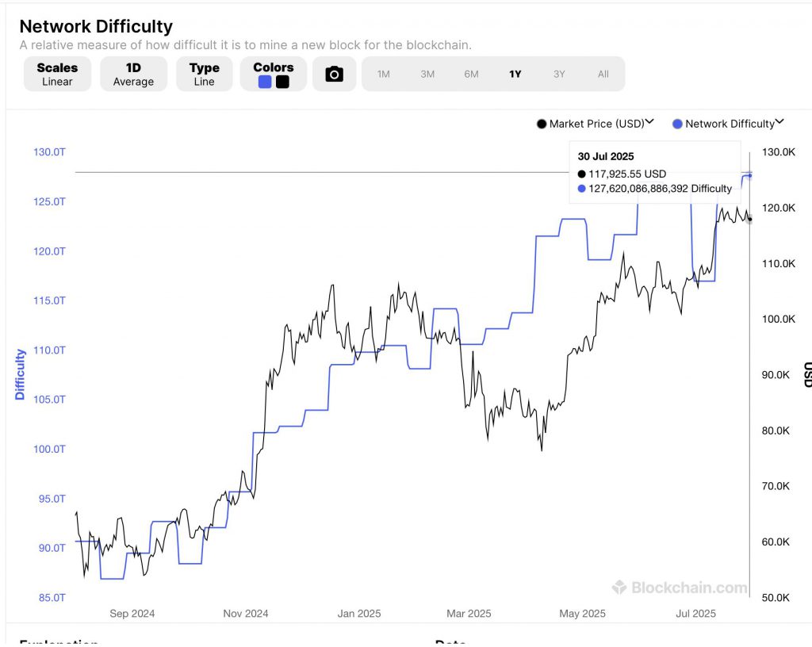Switch to the 1M time range tab

pyautogui.click(x=384, y=74)
